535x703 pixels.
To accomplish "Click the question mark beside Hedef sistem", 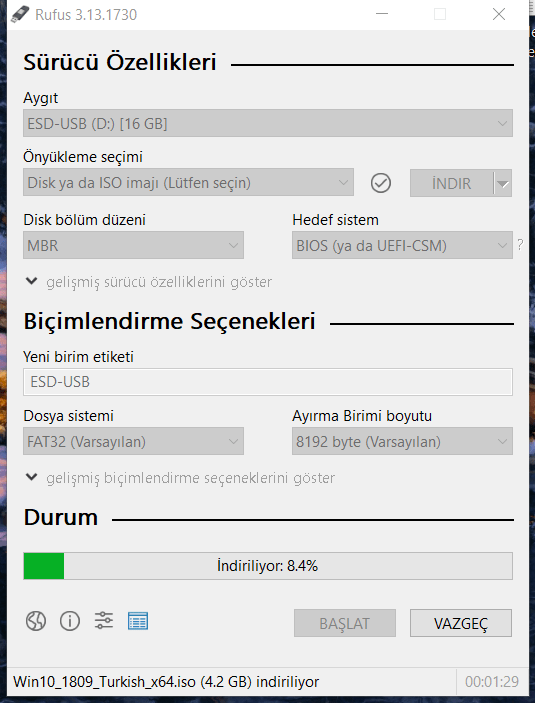I will tap(520, 245).
